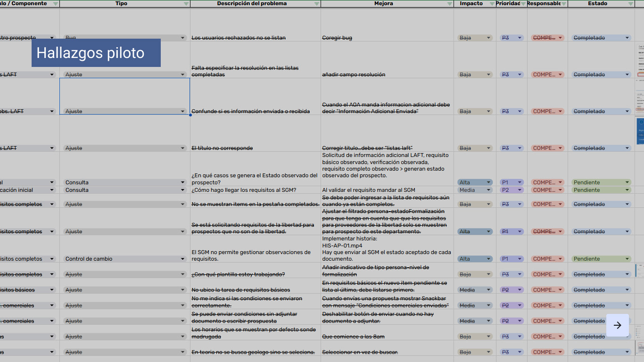Screen dimensions: 644x362
Task: Go to next slide with the arrow button
Action: (x=618, y=325)
